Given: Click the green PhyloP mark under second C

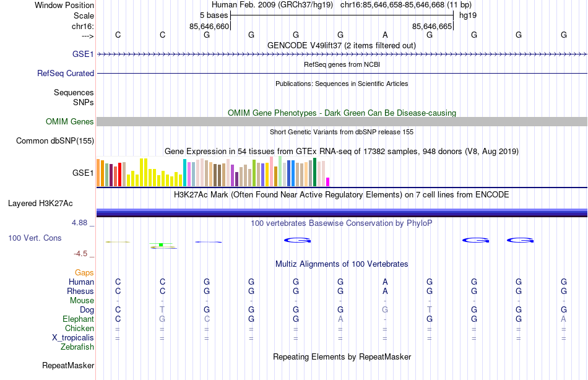Looking at the screenshot, I should coord(161,245).
